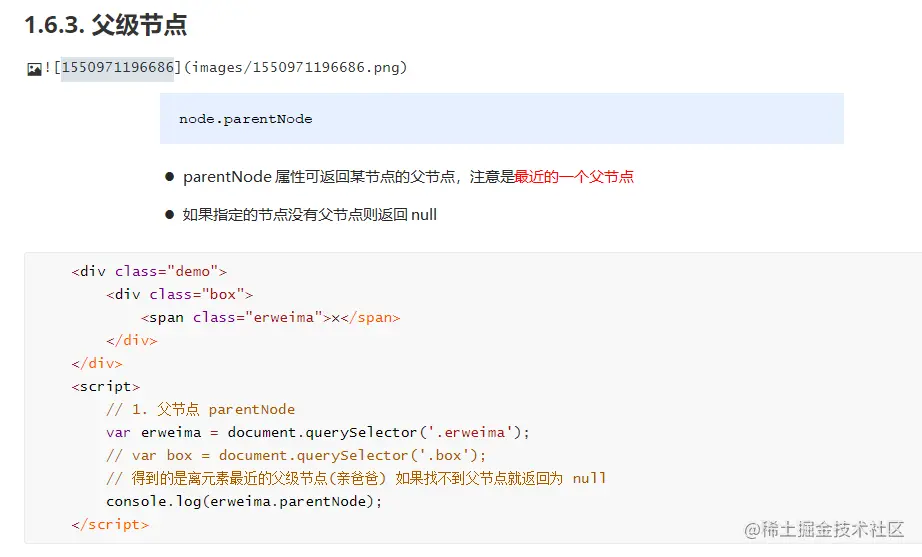Image resolution: width=922 pixels, height=557 pixels.
Task: Click the closing /script tag
Action: (x=110, y=524)
